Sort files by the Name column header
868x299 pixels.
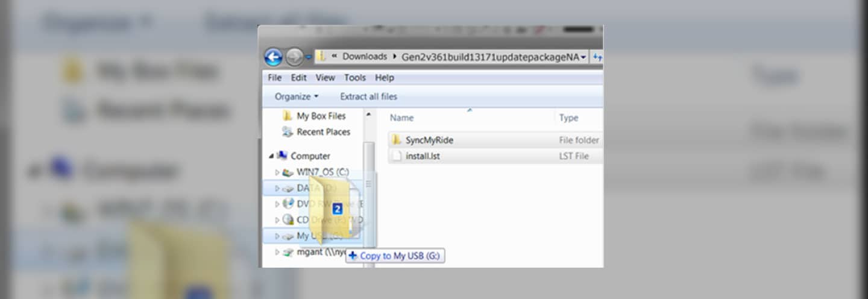point(401,118)
